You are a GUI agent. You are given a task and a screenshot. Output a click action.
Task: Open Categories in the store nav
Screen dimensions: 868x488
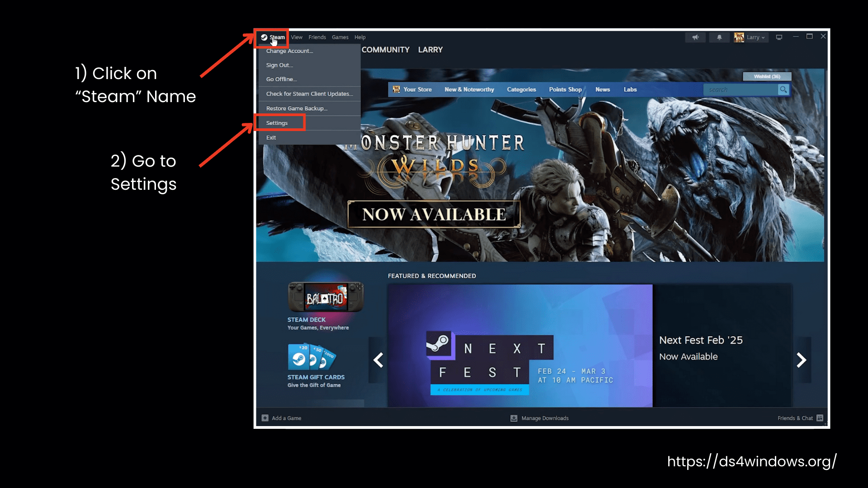521,89
